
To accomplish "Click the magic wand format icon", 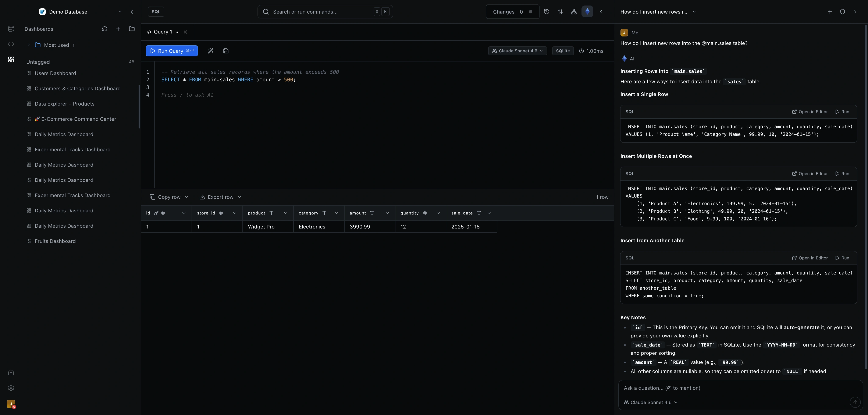I will 211,51.
